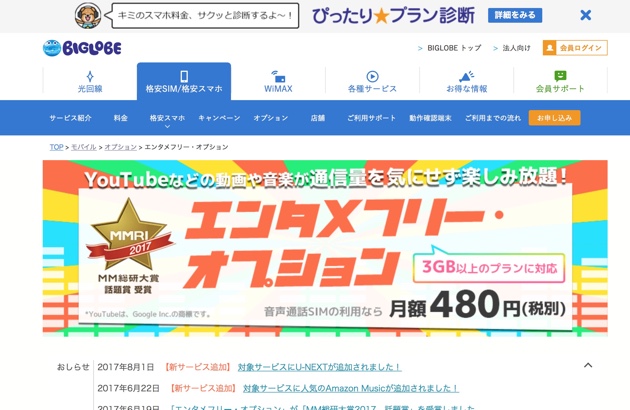Click the MMRI 2017 gold star badge

pyautogui.click(x=129, y=236)
